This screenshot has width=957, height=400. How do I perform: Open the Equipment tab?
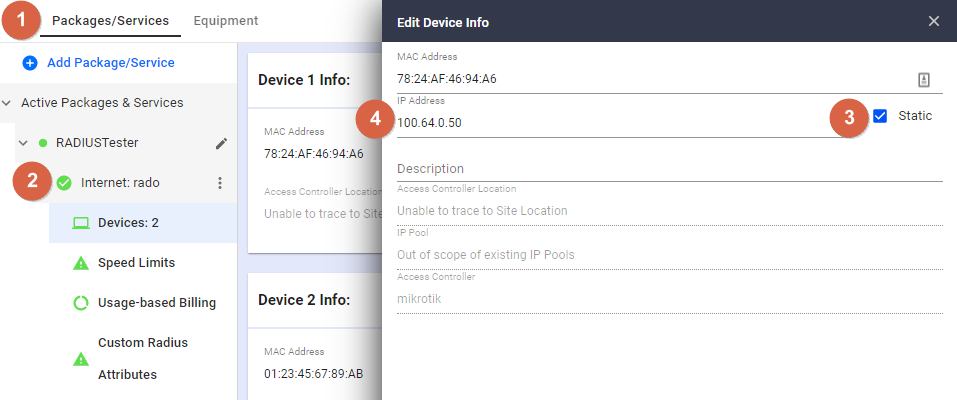[x=226, y=21]
